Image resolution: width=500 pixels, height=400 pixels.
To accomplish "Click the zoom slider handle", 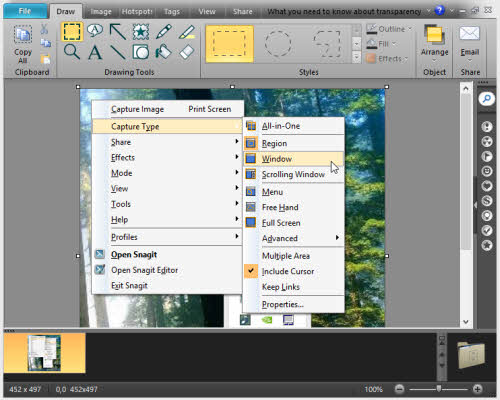I will [x=439, y=389].
